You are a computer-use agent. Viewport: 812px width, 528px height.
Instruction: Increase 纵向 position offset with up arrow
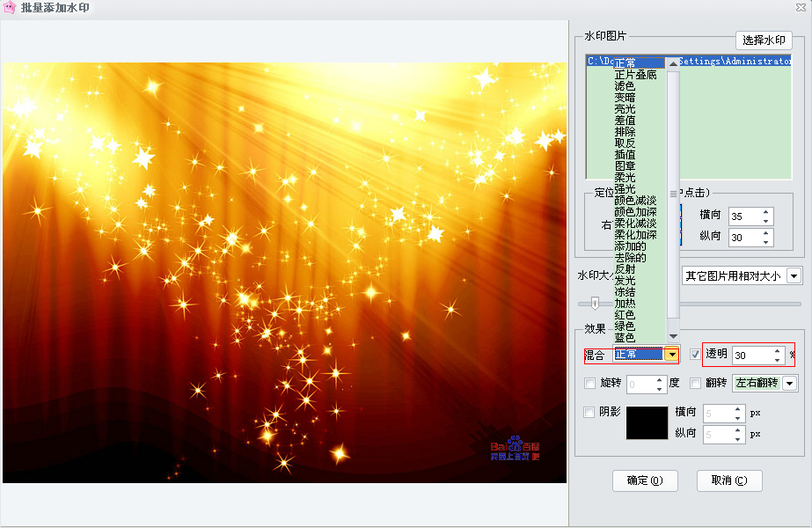coord(766,233)
